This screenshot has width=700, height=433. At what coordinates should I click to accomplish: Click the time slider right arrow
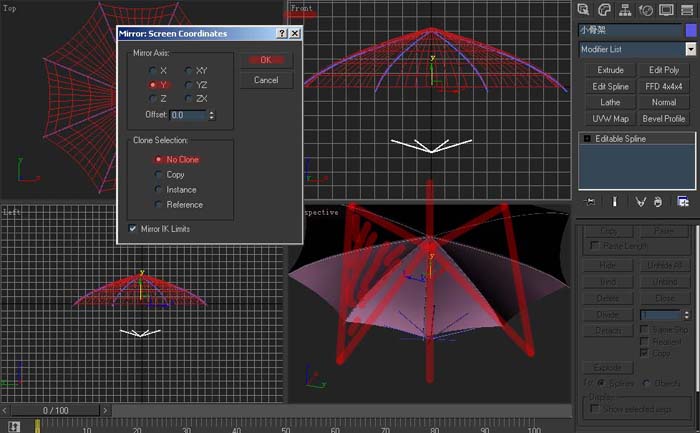click(x=105, y=410)
